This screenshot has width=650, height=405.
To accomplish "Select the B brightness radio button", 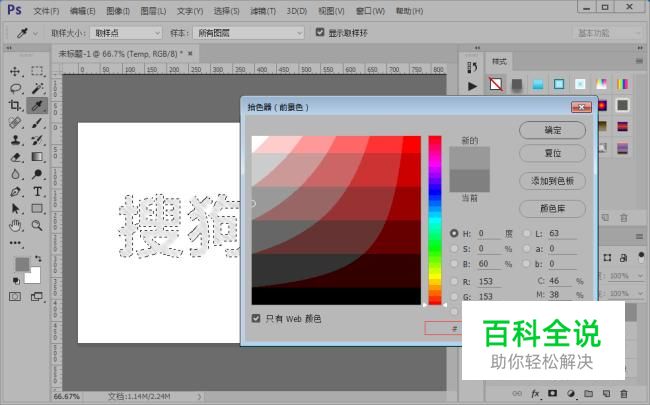I will 454,264.
